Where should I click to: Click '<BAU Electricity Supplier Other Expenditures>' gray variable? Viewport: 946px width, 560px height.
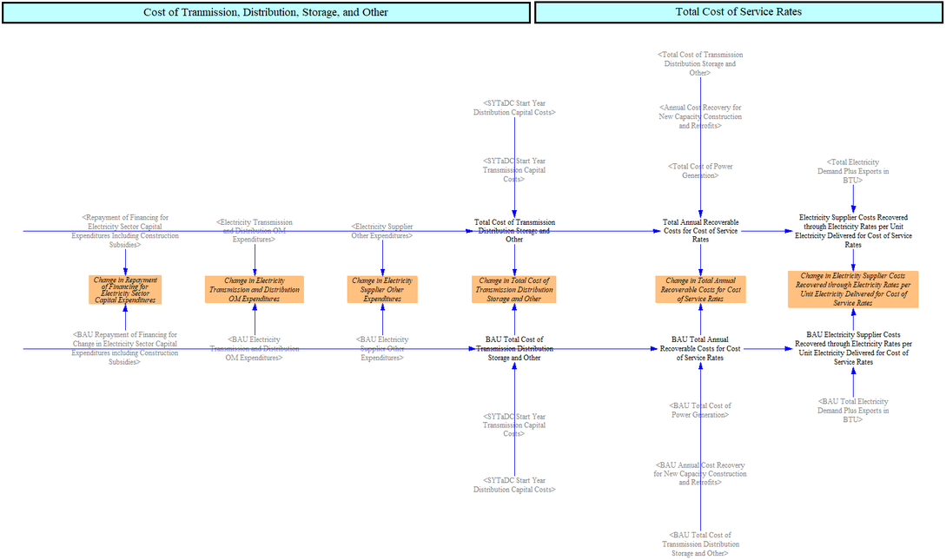coord(382,348)
